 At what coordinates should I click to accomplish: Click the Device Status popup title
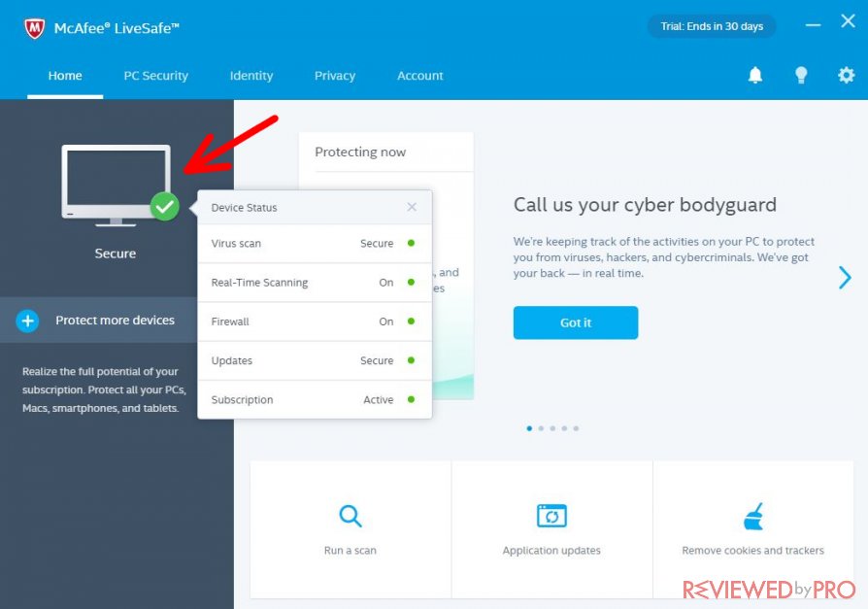pos(244,208)
